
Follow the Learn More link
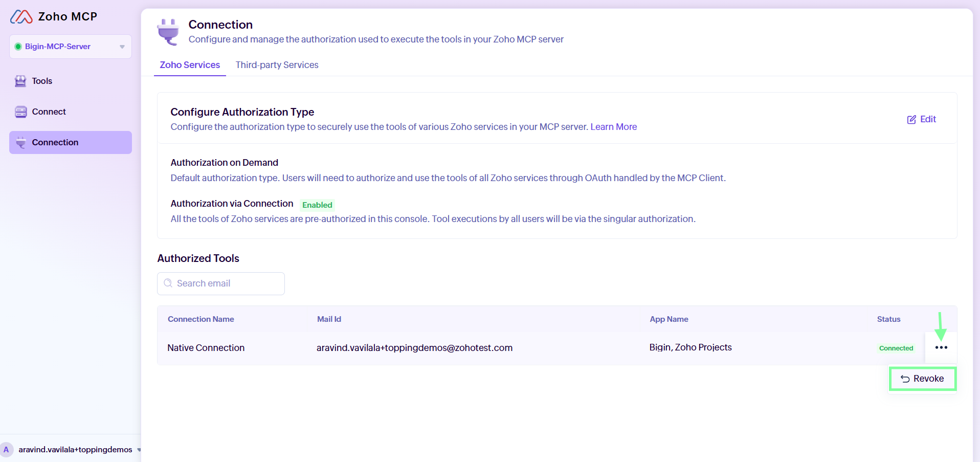click(614, 127)
